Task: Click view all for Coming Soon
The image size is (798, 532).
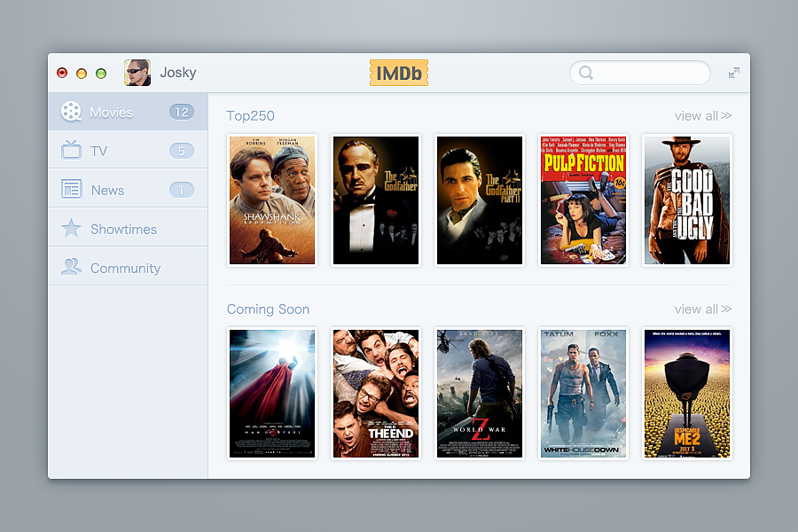Action: coord(703,309)
